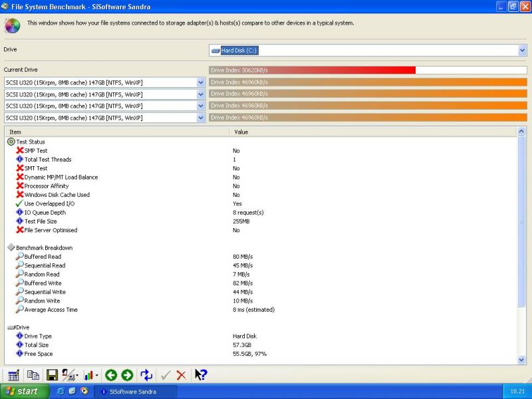Open the third SCSI U320 reference drive dropdown
Viewport: 532px width, 399px height.
[x=201, y=106]
